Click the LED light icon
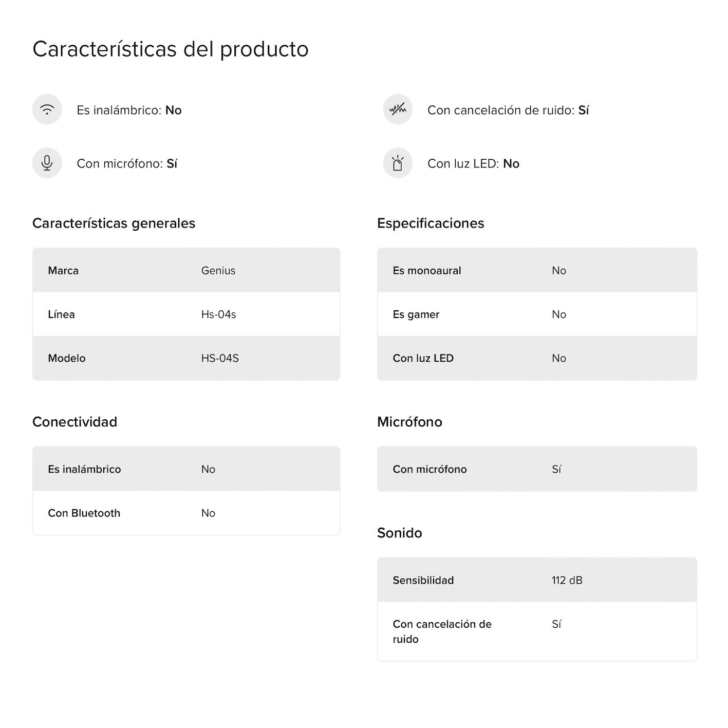Viewport: 728px width, 728px height. [x=398, y=163]
